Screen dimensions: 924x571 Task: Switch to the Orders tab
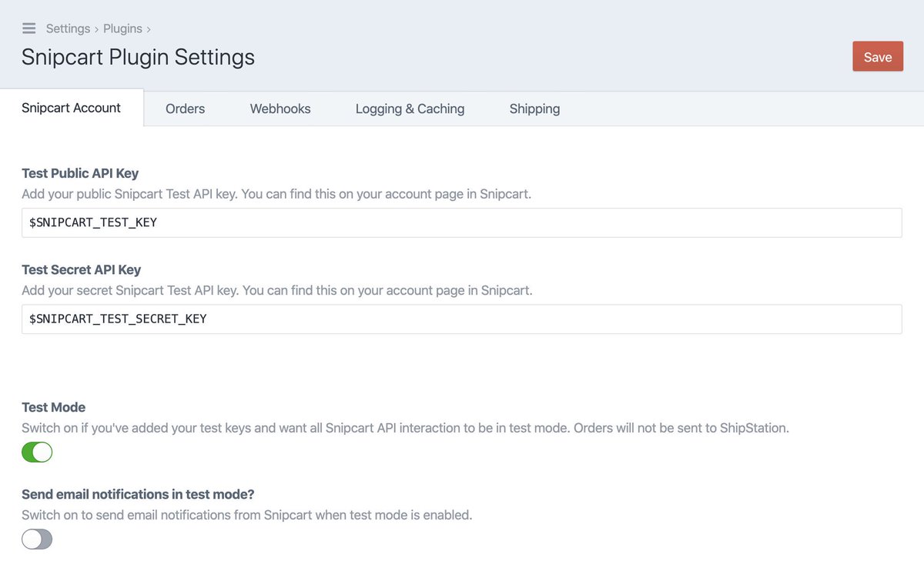click(x=185, y=109)
